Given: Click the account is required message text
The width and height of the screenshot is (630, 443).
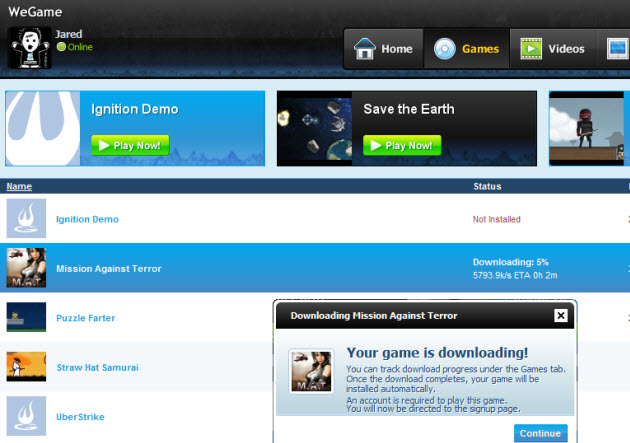Looking at the screenshot, I should coord(427,400).
